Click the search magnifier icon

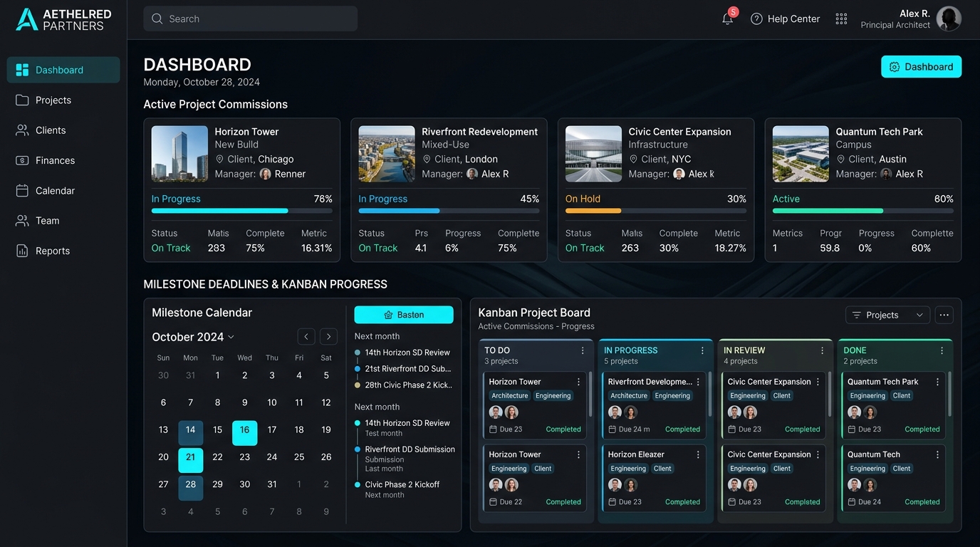tap(157, 19)
